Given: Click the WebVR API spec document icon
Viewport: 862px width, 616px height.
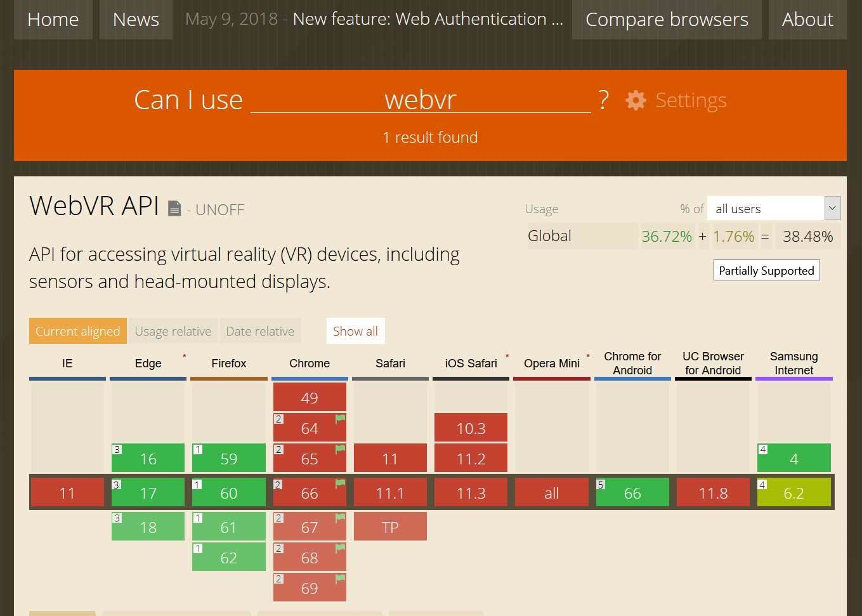Looking at the screenshot, I should pos(174,208).
